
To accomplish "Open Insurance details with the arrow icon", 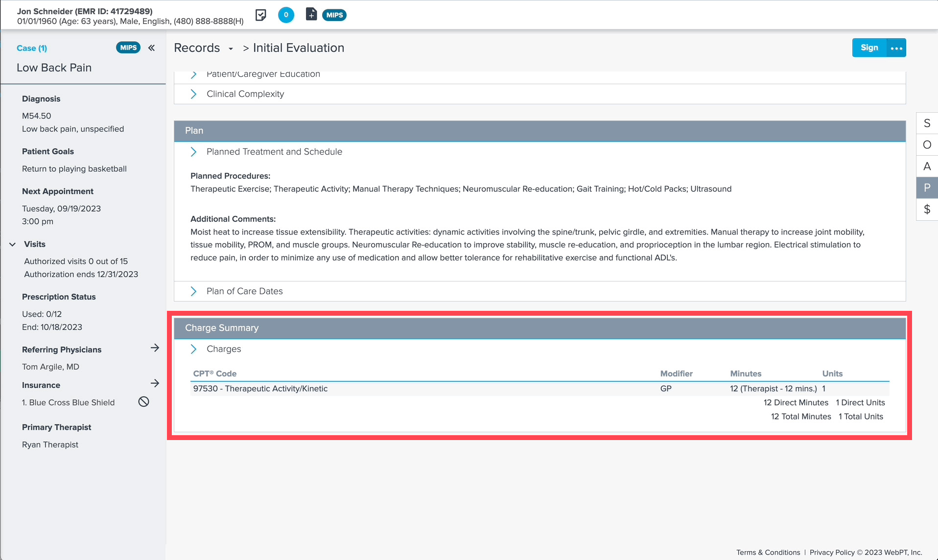I will point(155,383).
